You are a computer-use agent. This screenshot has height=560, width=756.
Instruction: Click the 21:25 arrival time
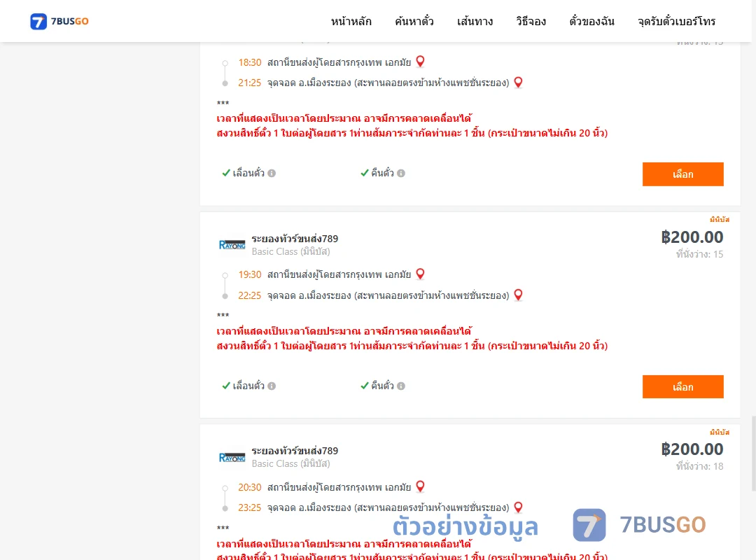click(x=250, y=83)
